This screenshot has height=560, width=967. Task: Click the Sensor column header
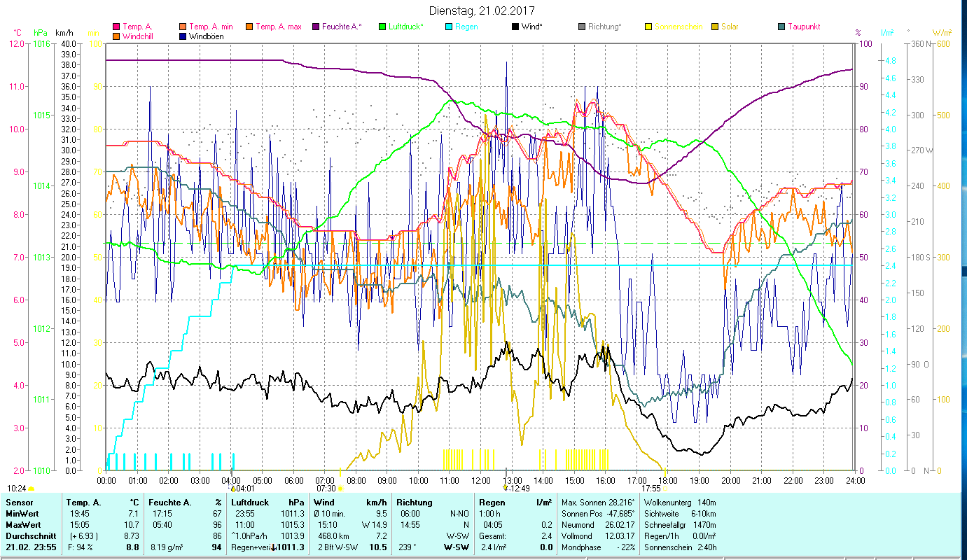coord(18,503)
